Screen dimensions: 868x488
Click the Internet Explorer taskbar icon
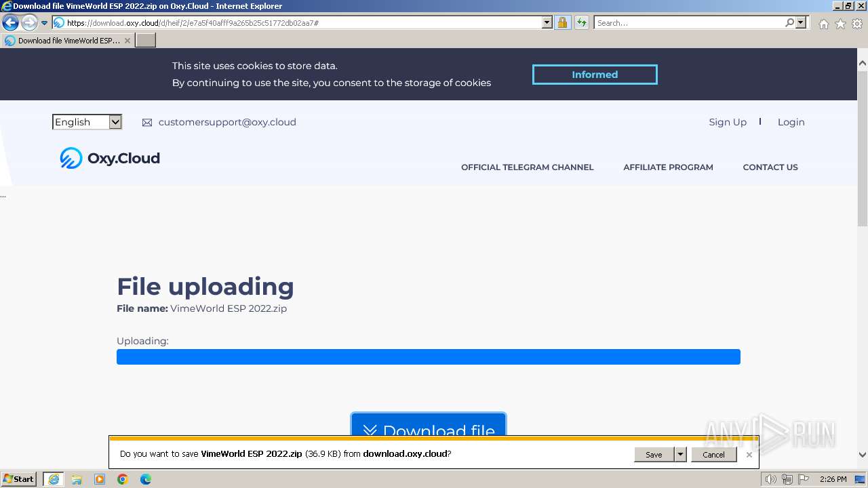click(x=54, y=479)
